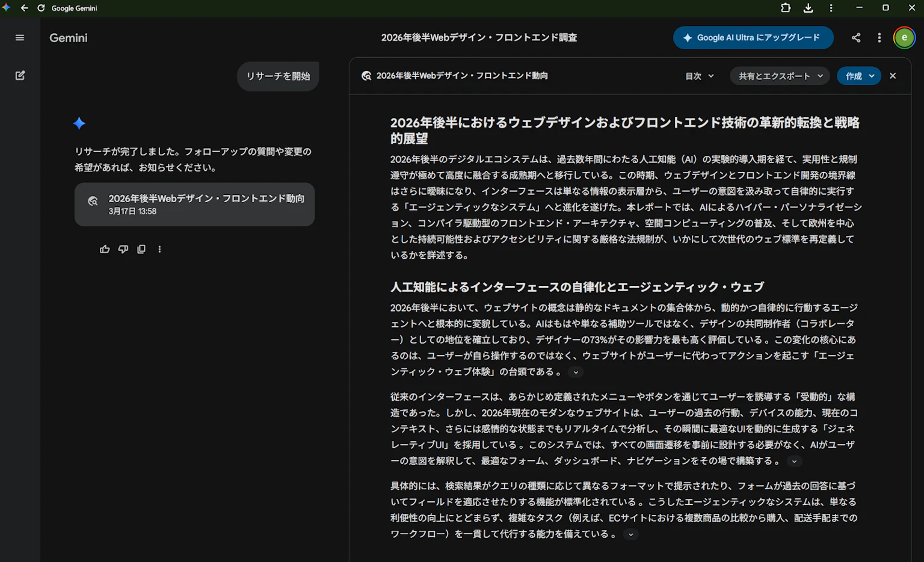
Task: Open the extensions puzzle icon
Action: [x=786, y=8]
